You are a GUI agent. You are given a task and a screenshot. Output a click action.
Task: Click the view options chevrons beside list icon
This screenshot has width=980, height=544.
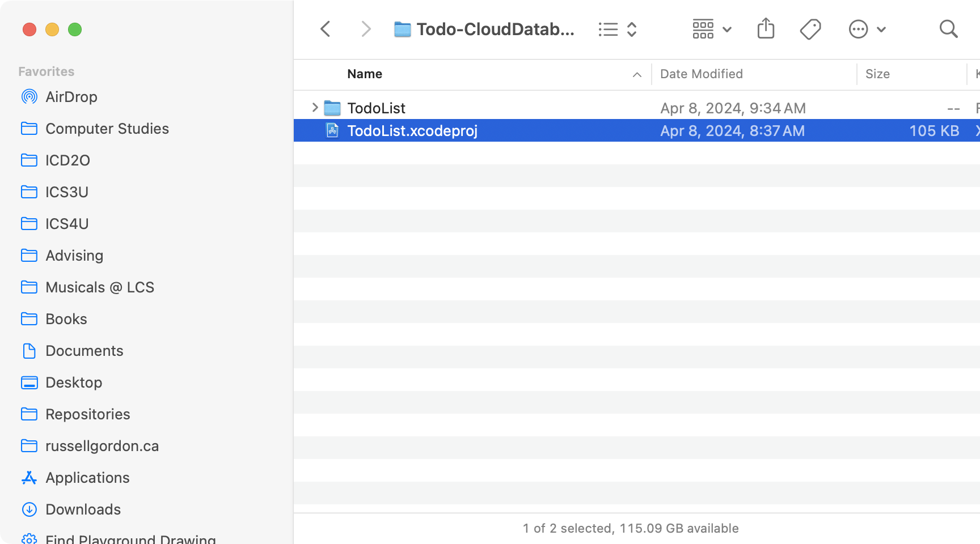(631, 29)
